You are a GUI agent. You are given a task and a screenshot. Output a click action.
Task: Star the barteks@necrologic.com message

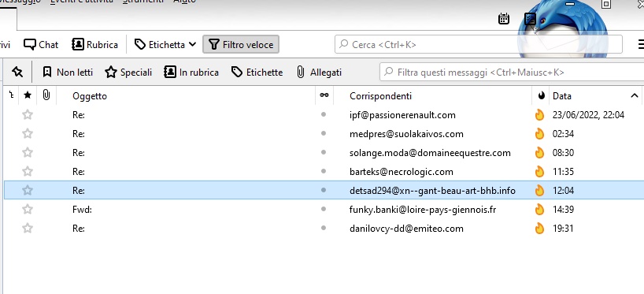(28, 172)
